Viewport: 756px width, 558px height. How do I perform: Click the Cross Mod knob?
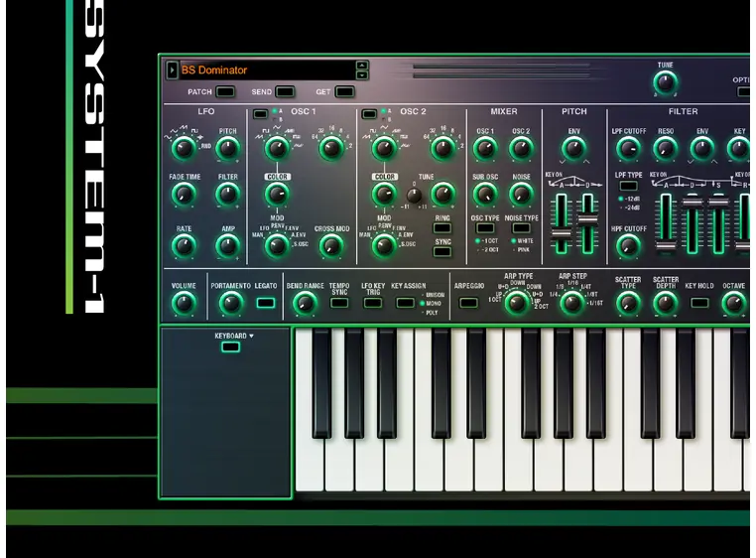click(x=331, y=246)
